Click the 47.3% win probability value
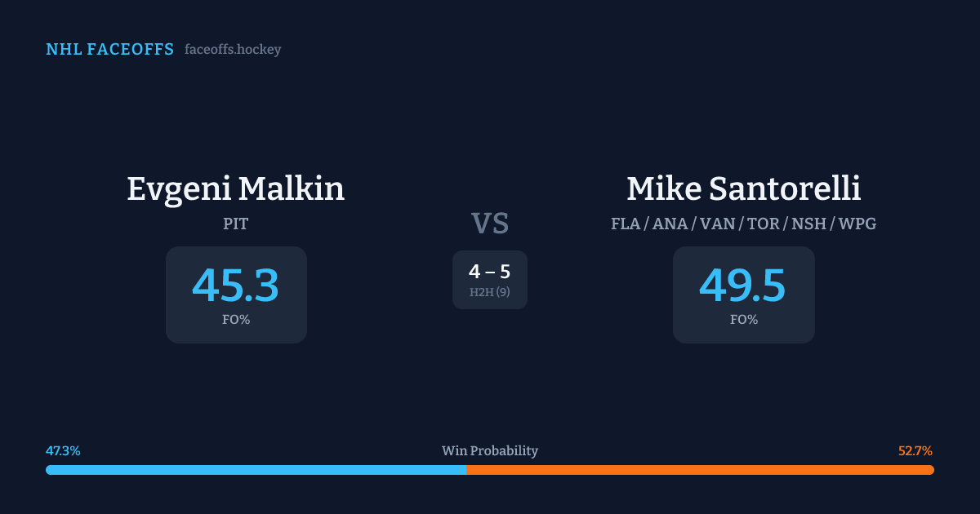 pyautogui.click(x=63, y=451)
